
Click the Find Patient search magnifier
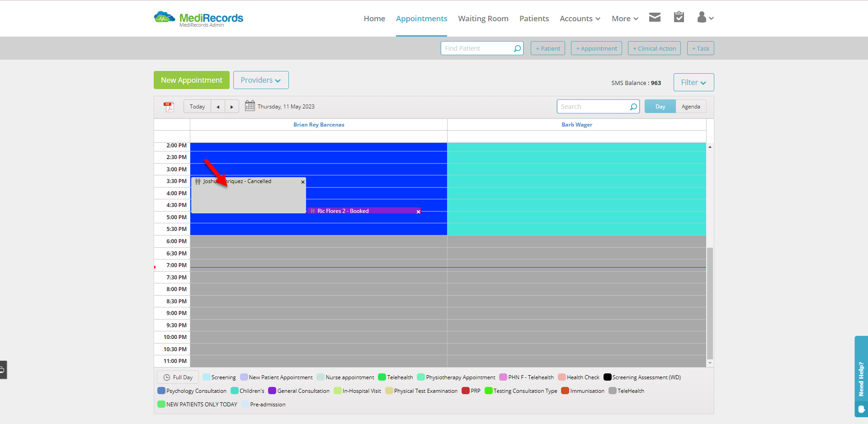click(x=517, y=48)
